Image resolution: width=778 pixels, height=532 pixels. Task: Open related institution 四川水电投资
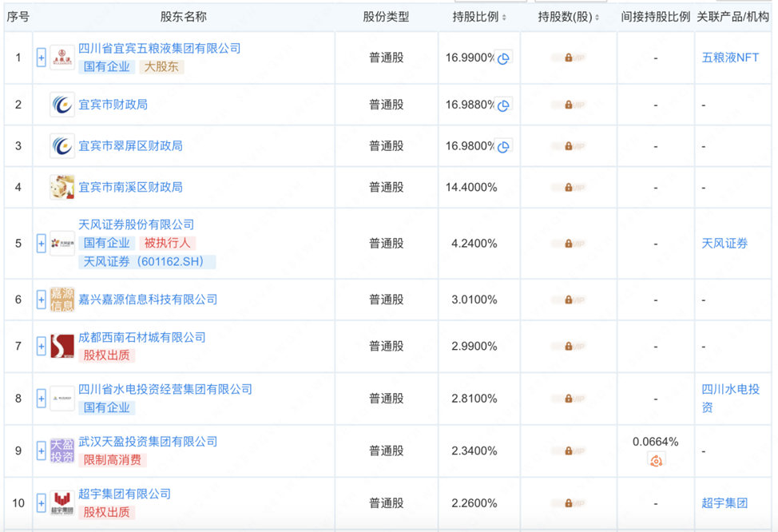pyautogui.click(x=730, y=398)
